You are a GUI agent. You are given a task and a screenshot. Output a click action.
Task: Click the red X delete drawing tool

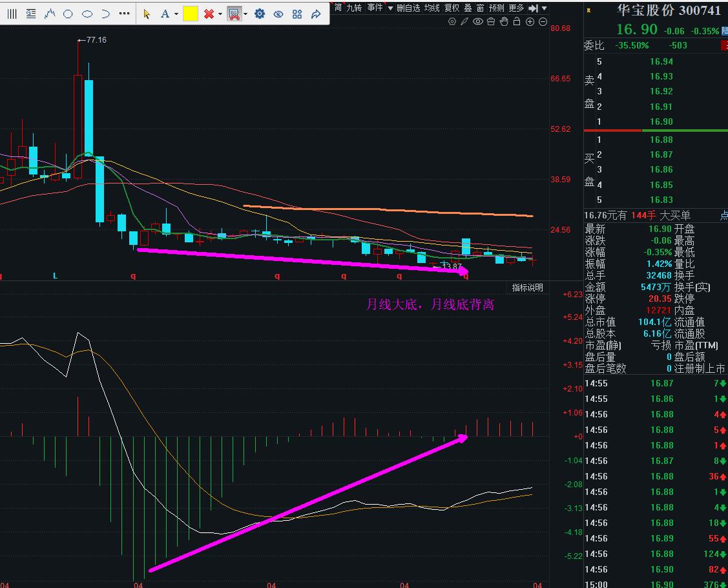[x=209, y=14]
